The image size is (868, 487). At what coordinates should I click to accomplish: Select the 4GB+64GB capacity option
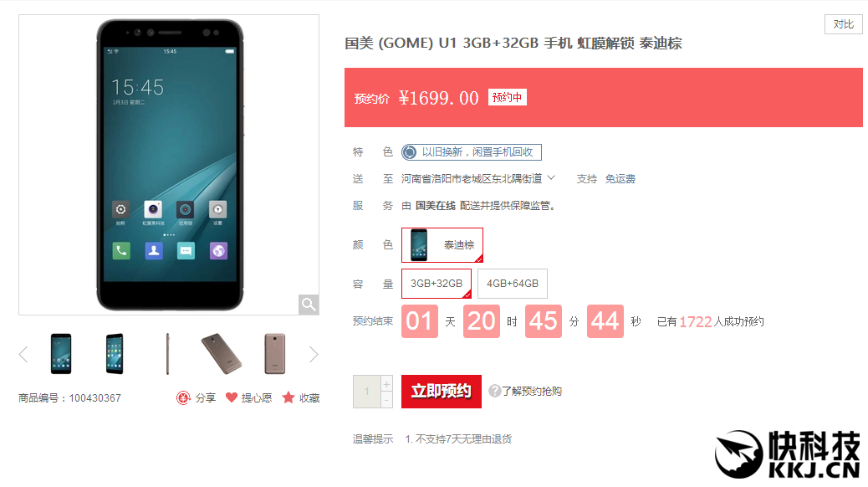513,284
